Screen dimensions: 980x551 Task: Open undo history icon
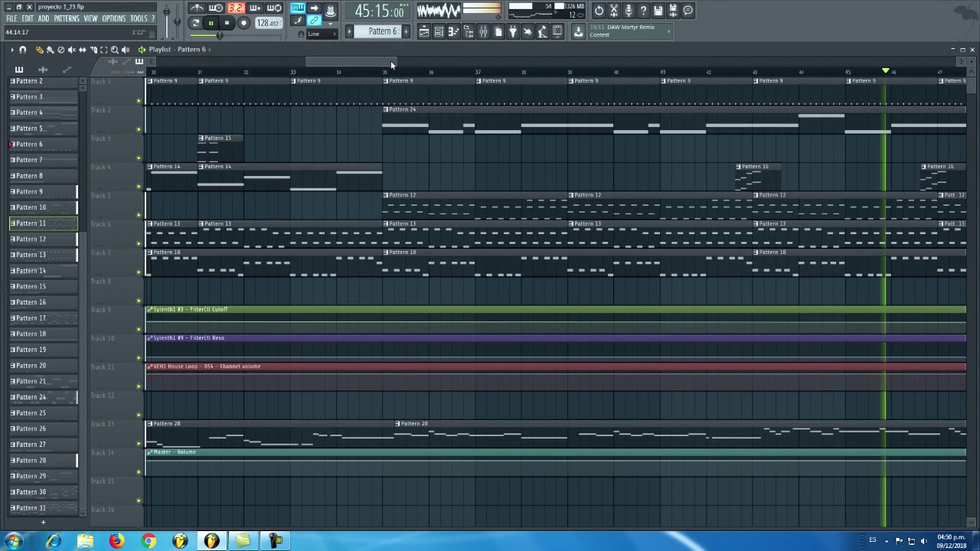(599, 10)
